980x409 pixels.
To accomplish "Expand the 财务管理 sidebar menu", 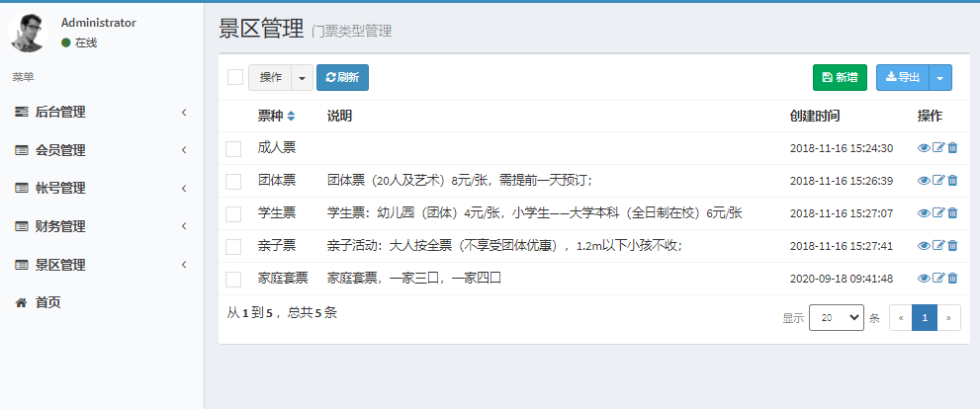I will (x=101, y=227).
